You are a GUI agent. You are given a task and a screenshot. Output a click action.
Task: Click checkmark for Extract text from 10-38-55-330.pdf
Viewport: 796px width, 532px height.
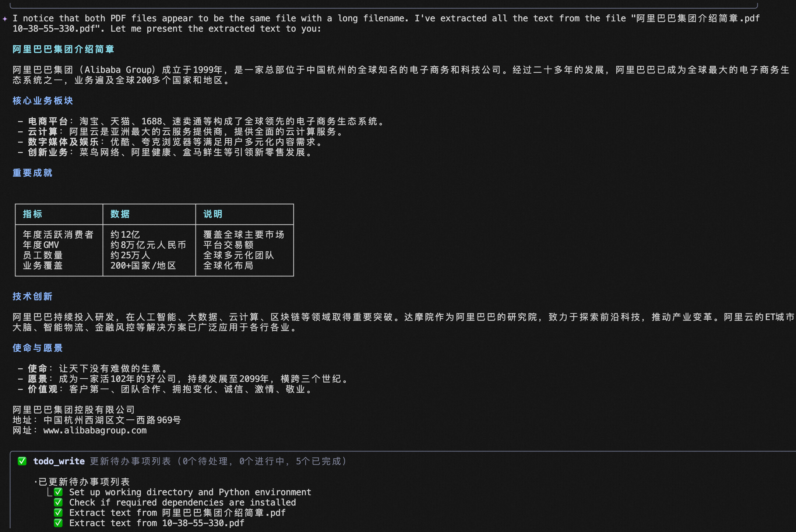[x=58, y=523]
